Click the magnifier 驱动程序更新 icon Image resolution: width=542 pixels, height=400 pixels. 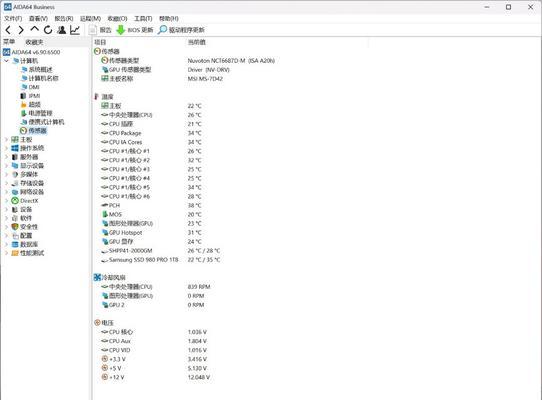click(x=162, y=30)
